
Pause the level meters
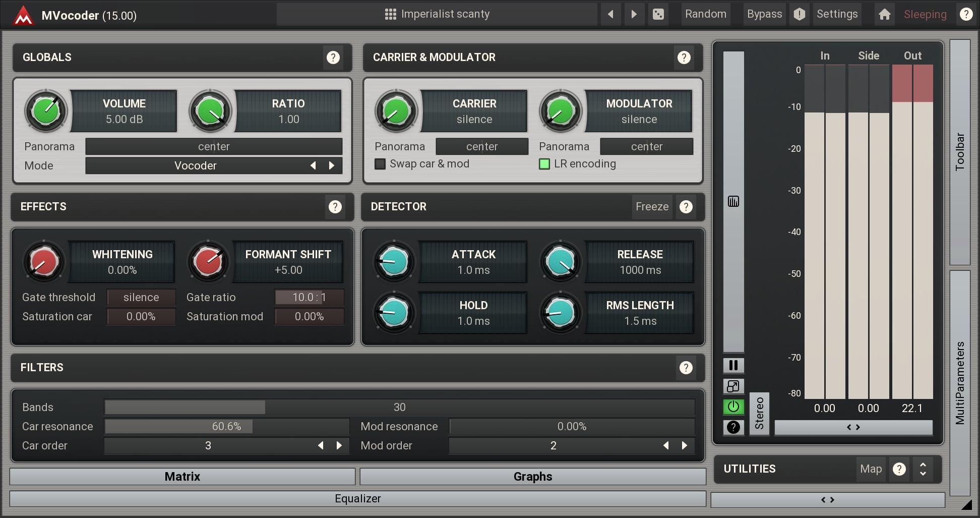[733, 365]
